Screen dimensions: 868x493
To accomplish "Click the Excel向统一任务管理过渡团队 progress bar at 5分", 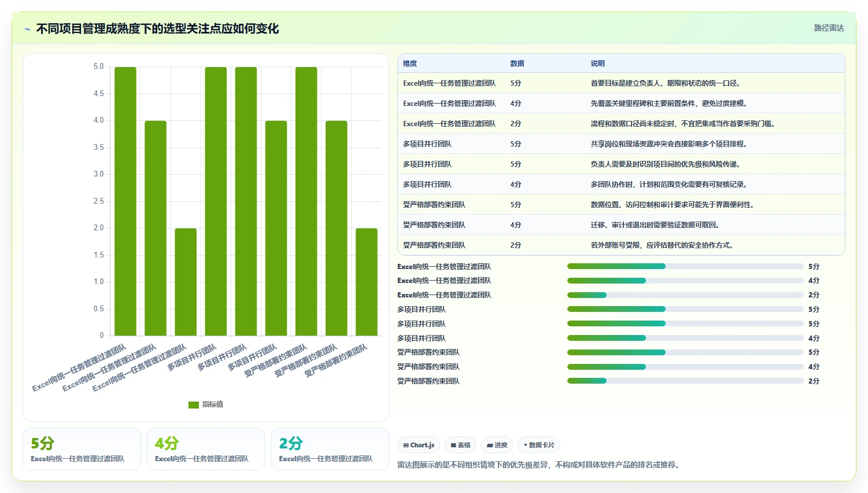I will click(685, 266).
